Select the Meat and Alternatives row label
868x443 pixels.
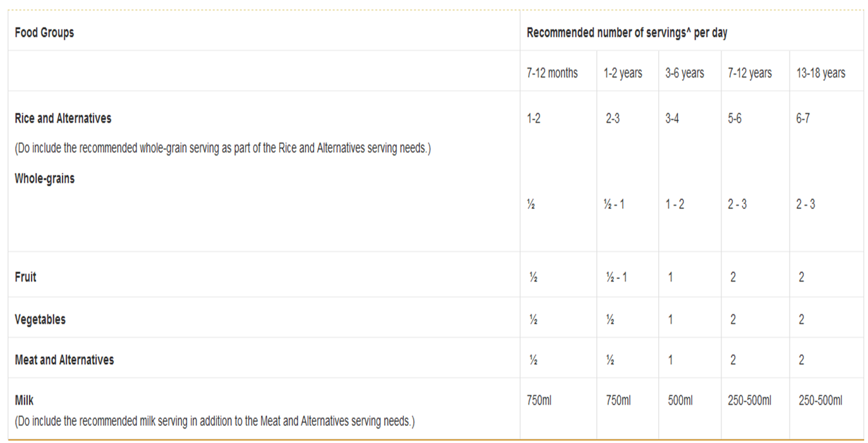point(64,360)
